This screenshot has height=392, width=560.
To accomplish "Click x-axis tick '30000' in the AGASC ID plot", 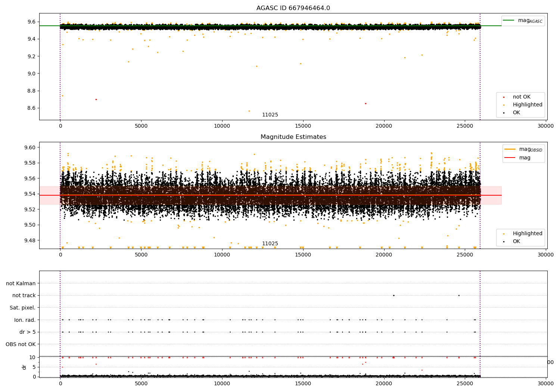I will 545,126.
